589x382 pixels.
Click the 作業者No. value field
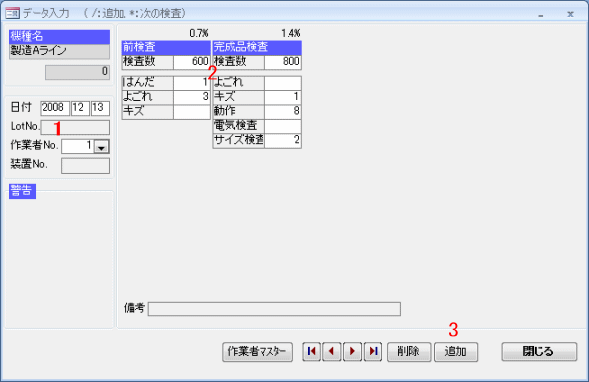pyautogui.click(x=78, y=146)
